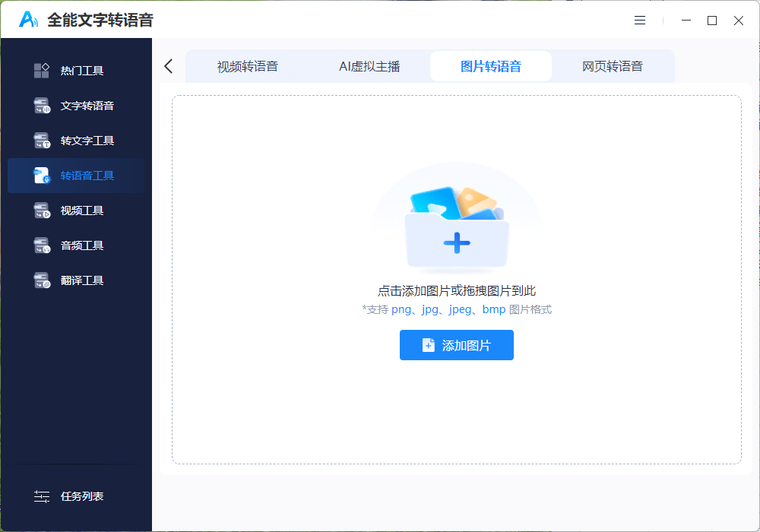Image resolution: width=760 pixels, height=532 pixels.
Task: Maximize the application window
Action: 712,21
